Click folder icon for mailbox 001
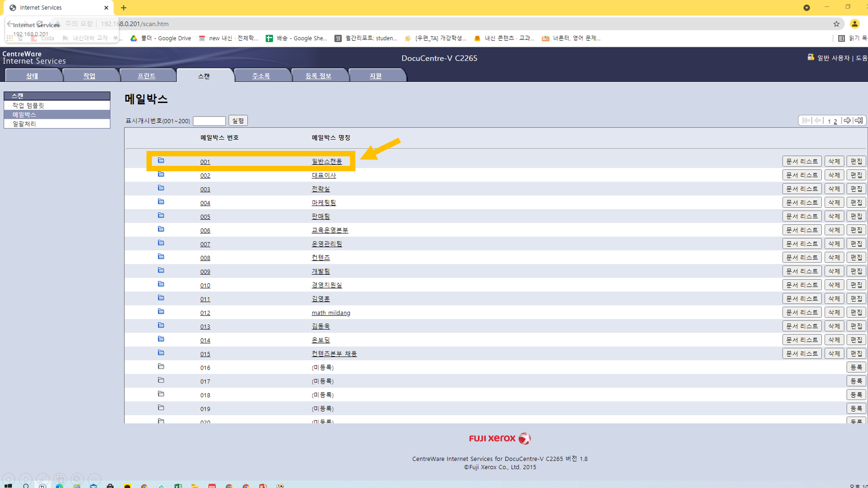868x488 pixels. point(161,160)
